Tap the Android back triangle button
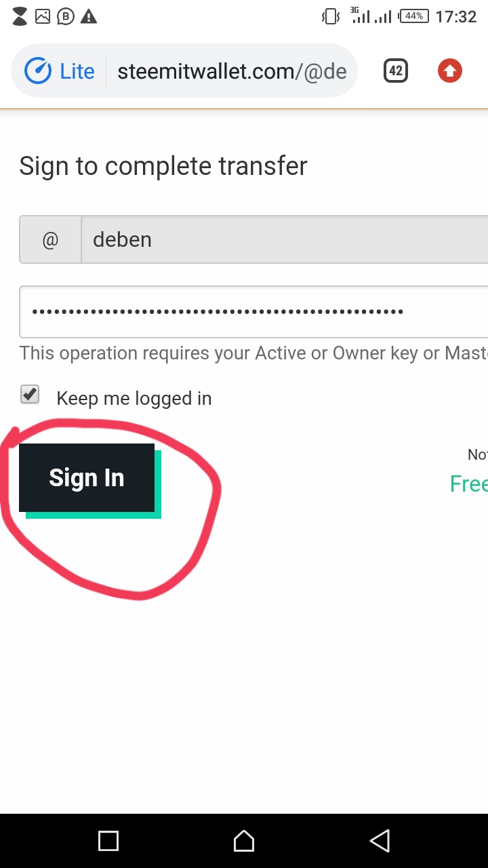 (x=380, y=841)
